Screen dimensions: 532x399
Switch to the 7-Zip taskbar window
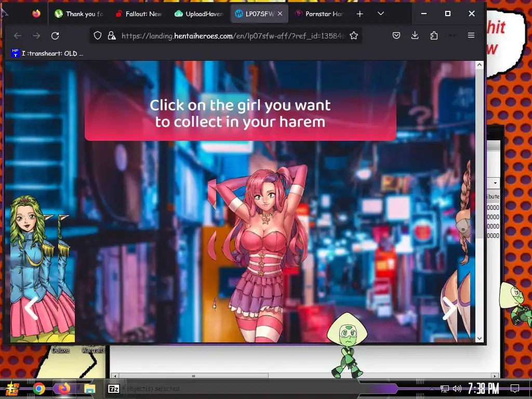tap(113, 389)
